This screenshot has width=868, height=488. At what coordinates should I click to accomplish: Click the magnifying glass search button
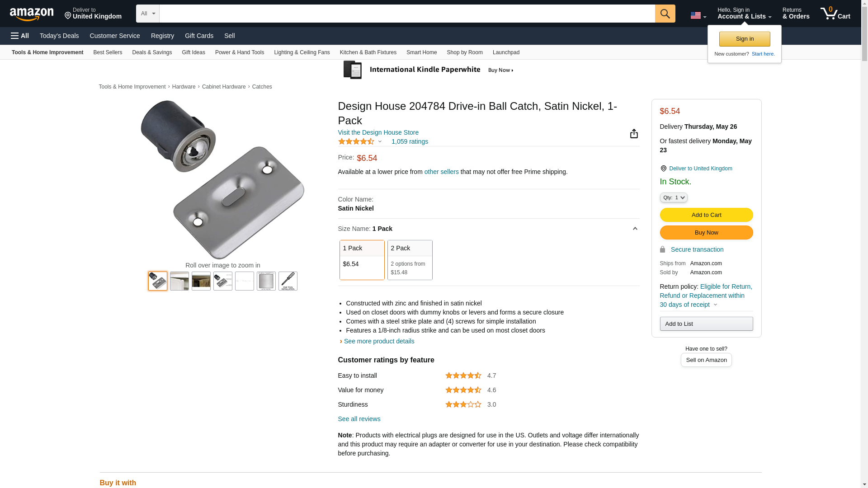coord(665,14)
